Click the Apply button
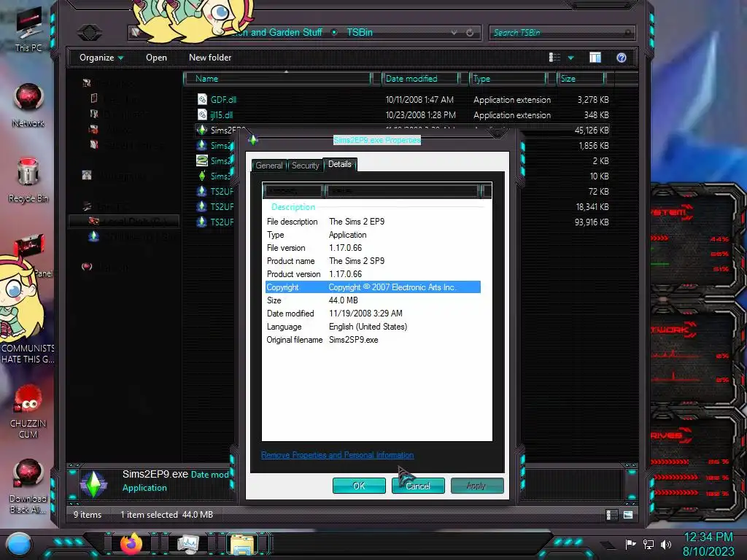The height and width of the screenshot is (560, 747). (x=477, y=486)
